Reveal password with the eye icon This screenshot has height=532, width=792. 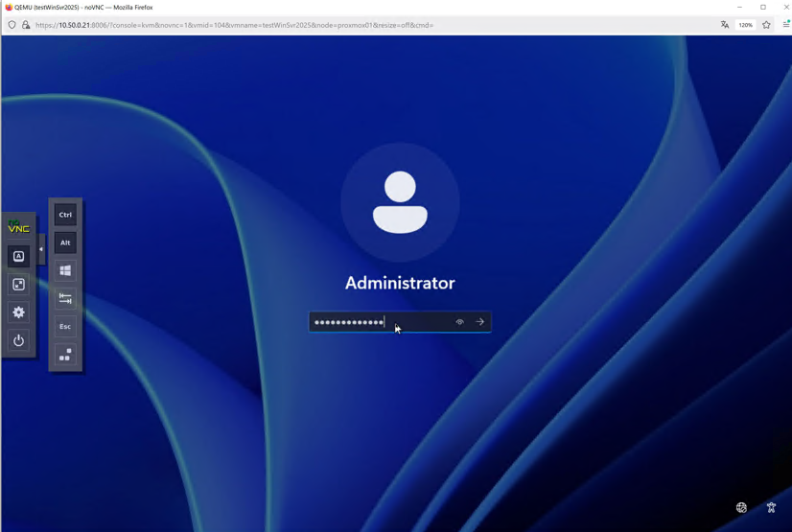[459, 322]
